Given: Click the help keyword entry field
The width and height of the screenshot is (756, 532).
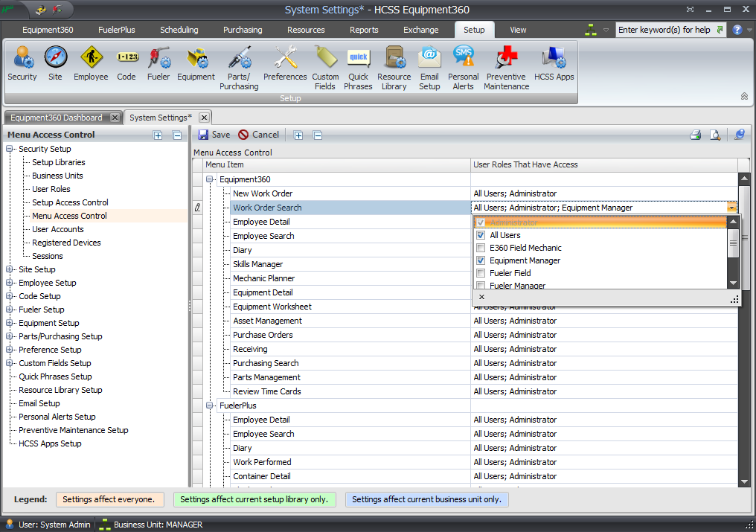Looking at the screenshot, I should 667,29.
